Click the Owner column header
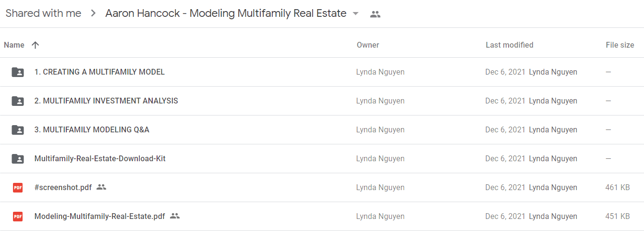The height and width of the screenshot is (231, 644). [368, 45]
